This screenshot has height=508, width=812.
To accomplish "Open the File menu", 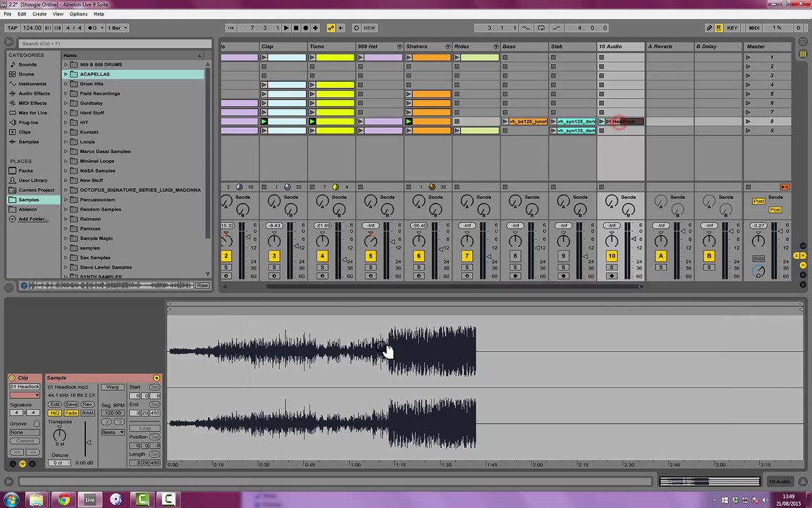I will coord(7,14).
